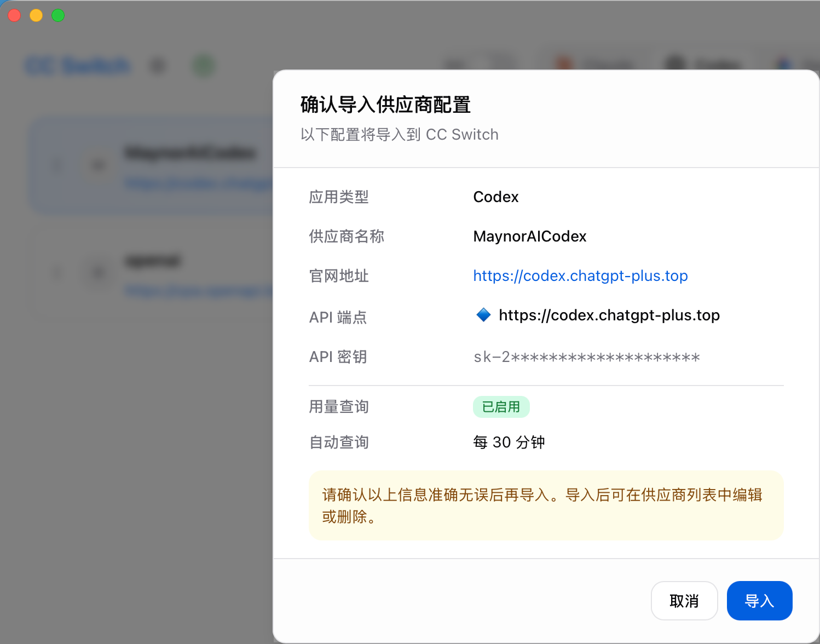Open the official site link codex.chatgpt-plus.top
Screen dimensions: 820x644
(580, 275)
